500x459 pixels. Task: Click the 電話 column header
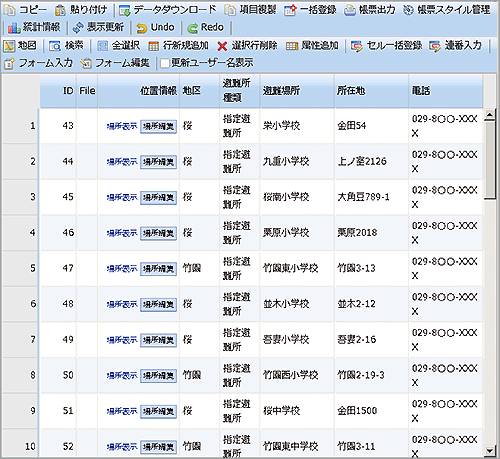click(446, 91)
